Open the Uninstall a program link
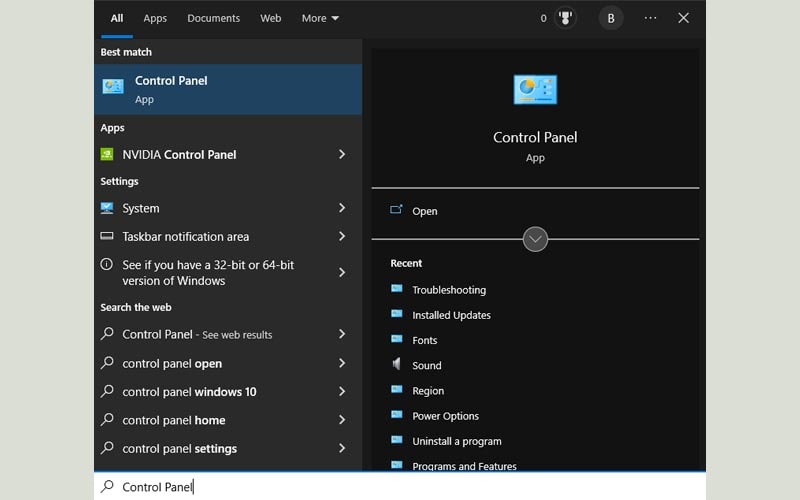Screen dimensions: 800x500 pos(457,441)
